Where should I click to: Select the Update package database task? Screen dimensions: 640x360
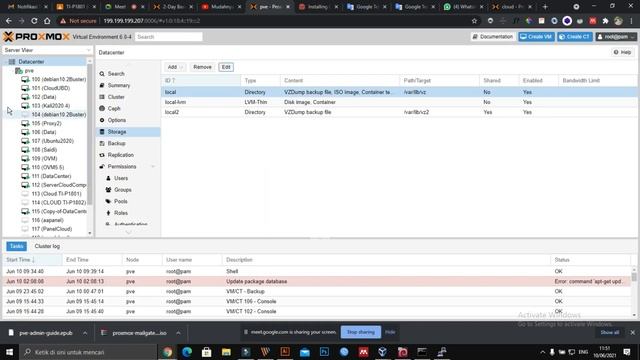coord(318,282)
